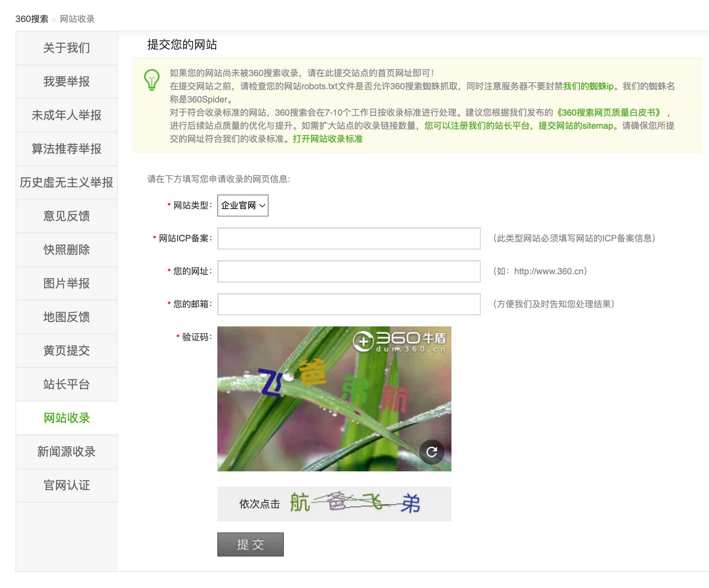Screen dimensions: 709x588
Task: Open 《360搜索网页质量白皮书》 link
Action: coord(609,113)
